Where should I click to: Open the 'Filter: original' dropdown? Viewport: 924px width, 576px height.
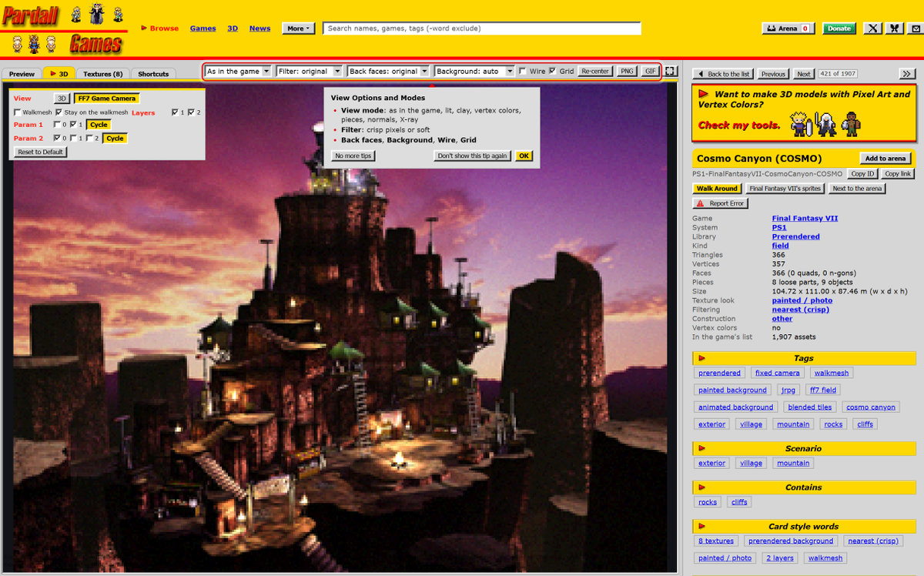(x=310, y=71)
